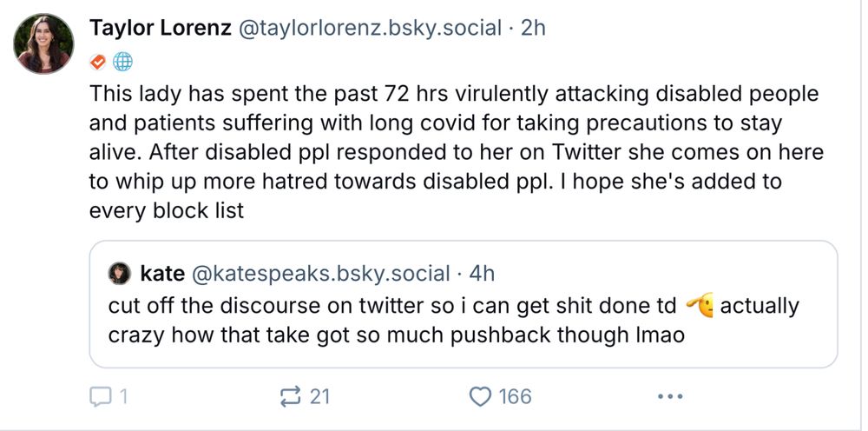Viewport: 868px width, 431px height.
Task: Click the 2h post timestamp
Action: 533,28
